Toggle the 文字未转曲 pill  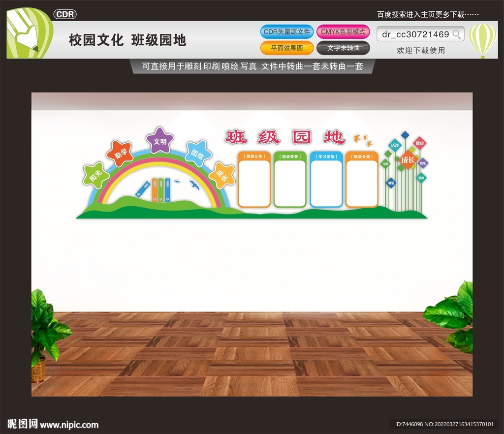[343, 48]
